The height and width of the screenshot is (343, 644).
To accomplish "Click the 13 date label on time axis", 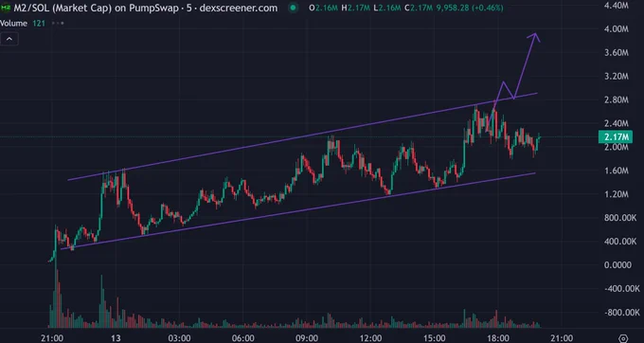I will [116, 338].
